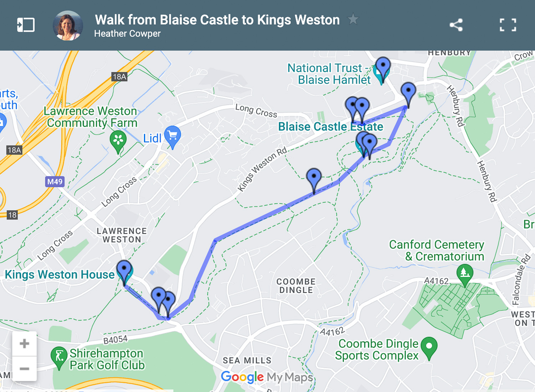Select the Canford Cemetery & Crematorium marker

(464, 272)
